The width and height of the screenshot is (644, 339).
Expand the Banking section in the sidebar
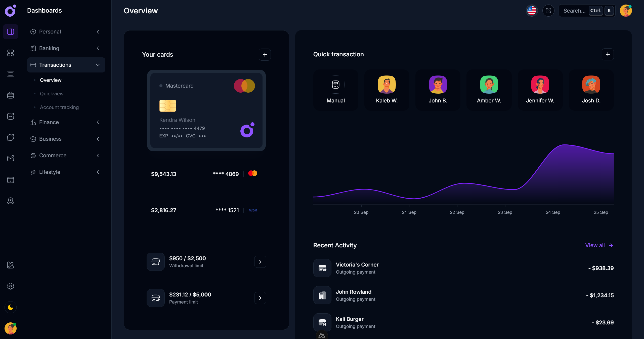pos(98,48)
